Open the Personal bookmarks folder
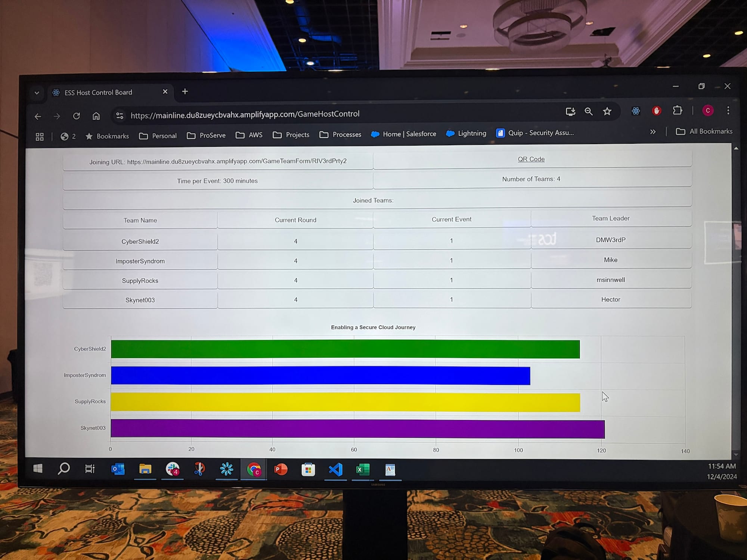Image resolution: width=747 pixels, height=560 pixels. (158, 136)
